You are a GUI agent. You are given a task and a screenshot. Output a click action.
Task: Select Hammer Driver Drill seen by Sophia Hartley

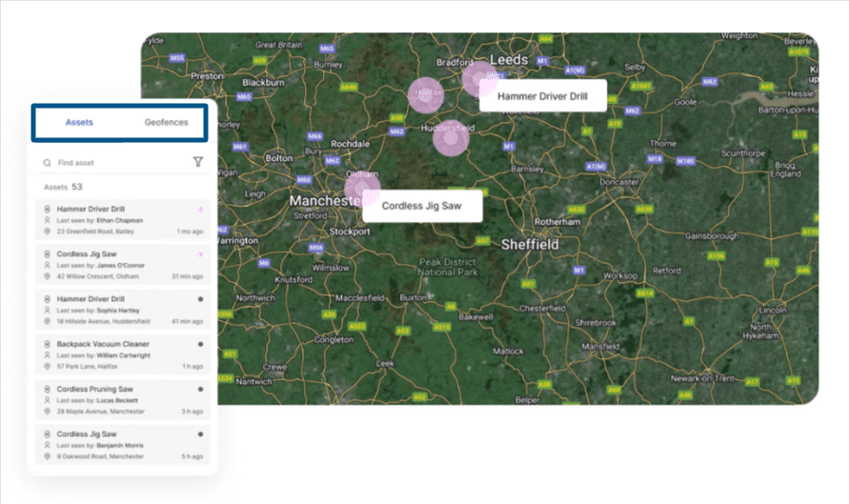click(123, 310)
